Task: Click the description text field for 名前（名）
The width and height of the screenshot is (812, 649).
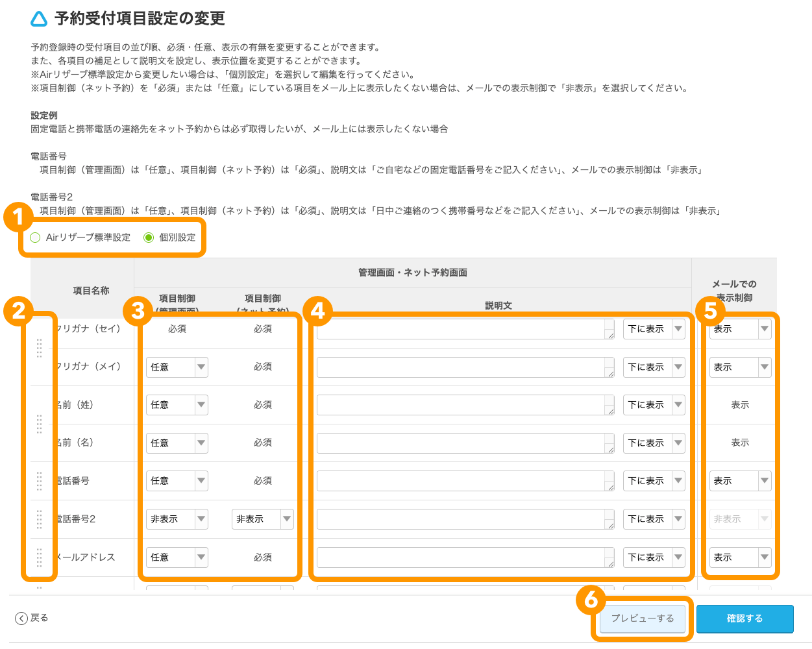Action: (465, 443)
